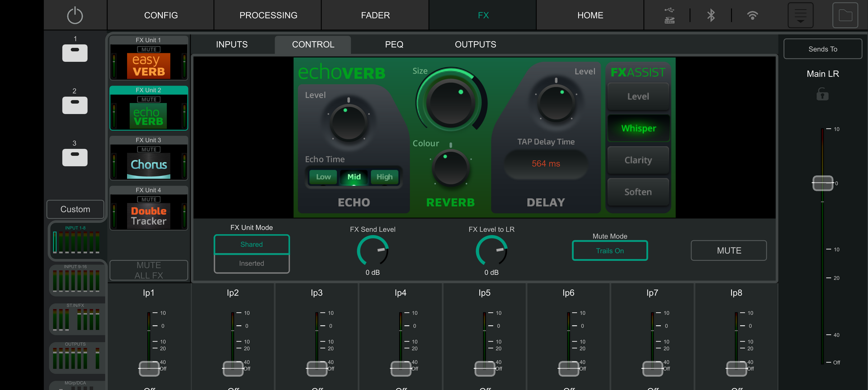Click the Ip4 fader handle
Screen dimensions: 868x390
(x=401, y=369)
